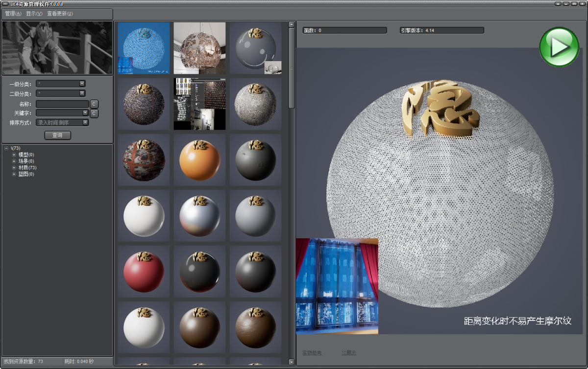The height and width of the screenshot is (369, 588).
Task: Select the red sphere material thumbnail
Action: [144, 272]
